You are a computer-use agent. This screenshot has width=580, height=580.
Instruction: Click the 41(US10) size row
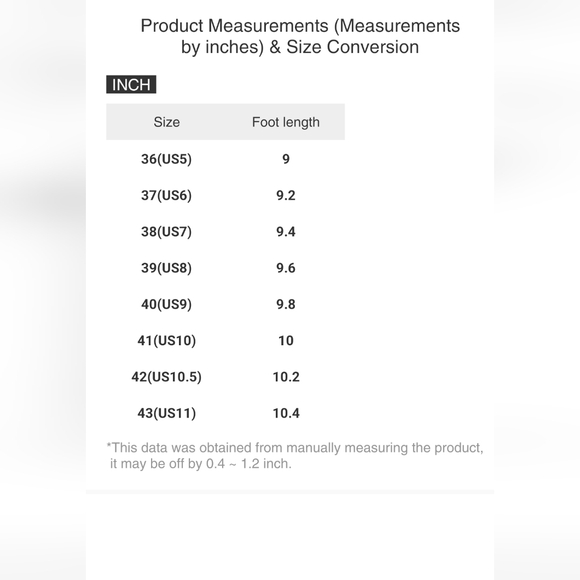(225, 340)
